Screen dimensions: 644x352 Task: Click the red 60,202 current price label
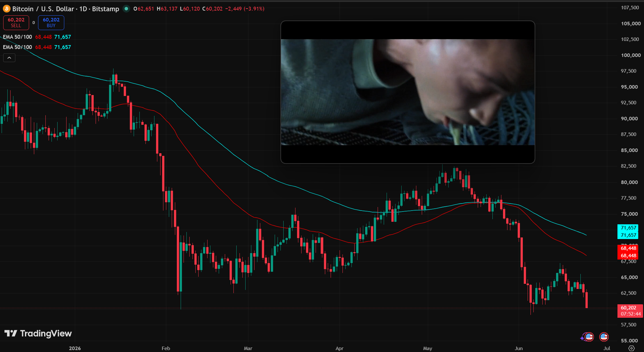pos(628,308)
